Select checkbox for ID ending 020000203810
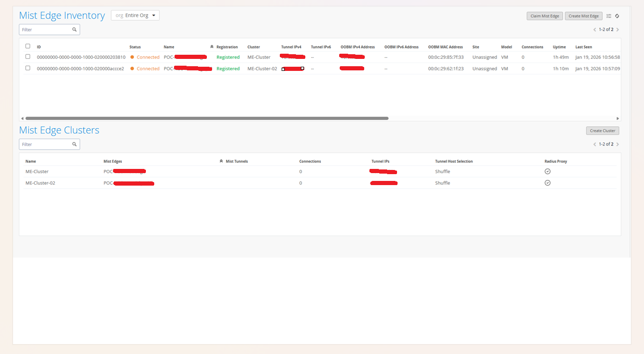 (28, 57)
